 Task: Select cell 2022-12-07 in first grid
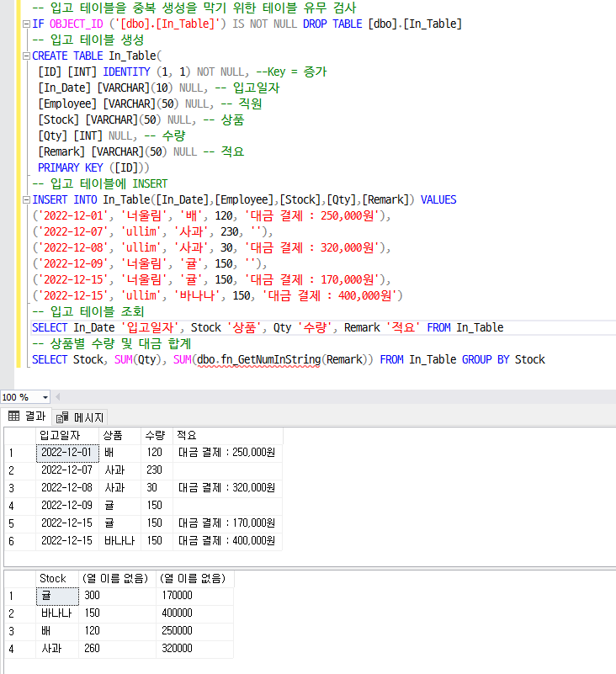click(x=67, y=470)
